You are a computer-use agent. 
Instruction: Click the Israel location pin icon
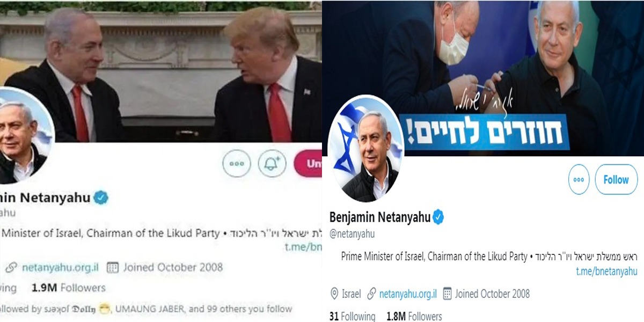(x=333, y=294)
